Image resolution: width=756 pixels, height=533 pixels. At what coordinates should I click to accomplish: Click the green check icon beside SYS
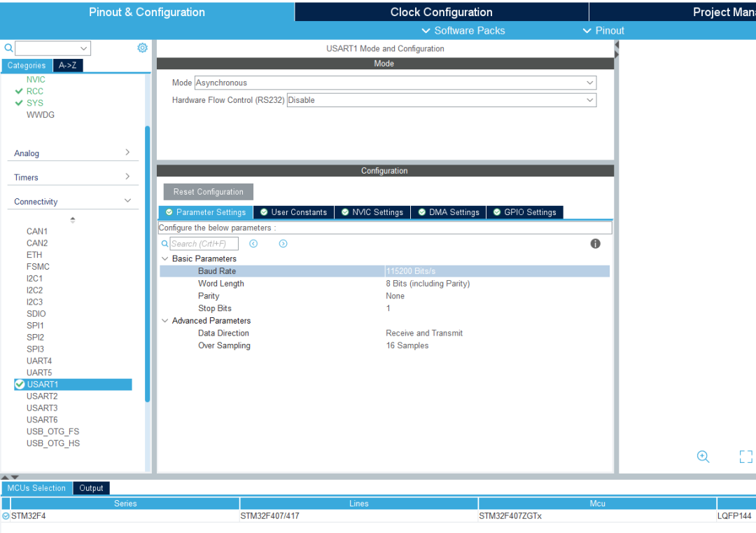19,103
